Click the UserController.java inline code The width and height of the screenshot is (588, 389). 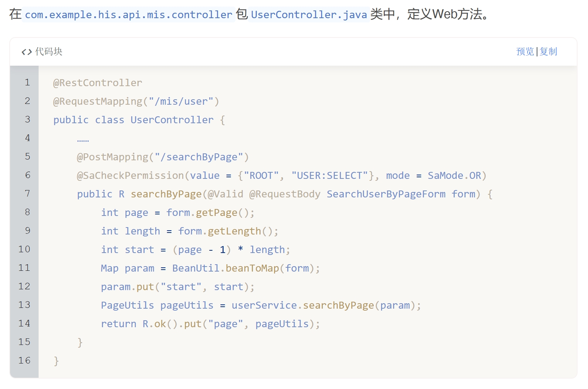[309, 15]
